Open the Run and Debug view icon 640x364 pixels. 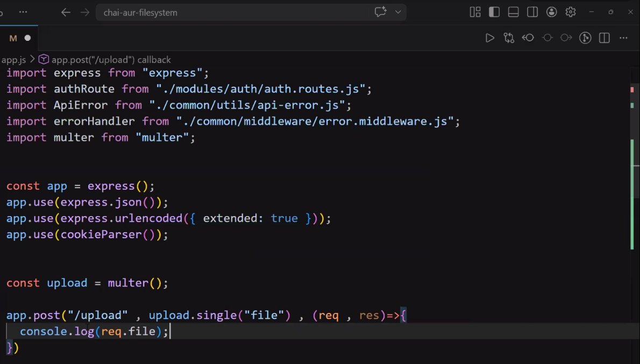coord(585,38)
